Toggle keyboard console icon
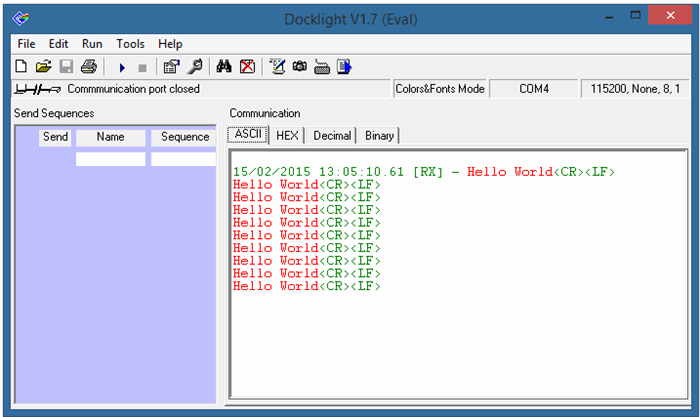Image resolution: width=700 pixels, height=417 pixels. [322, 67]
